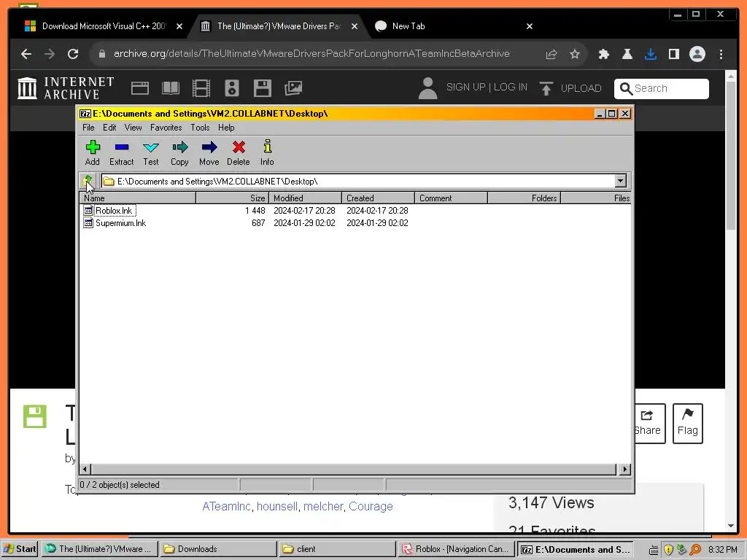Open the Tools menu in 7-Zip

(x=200, y=128)
